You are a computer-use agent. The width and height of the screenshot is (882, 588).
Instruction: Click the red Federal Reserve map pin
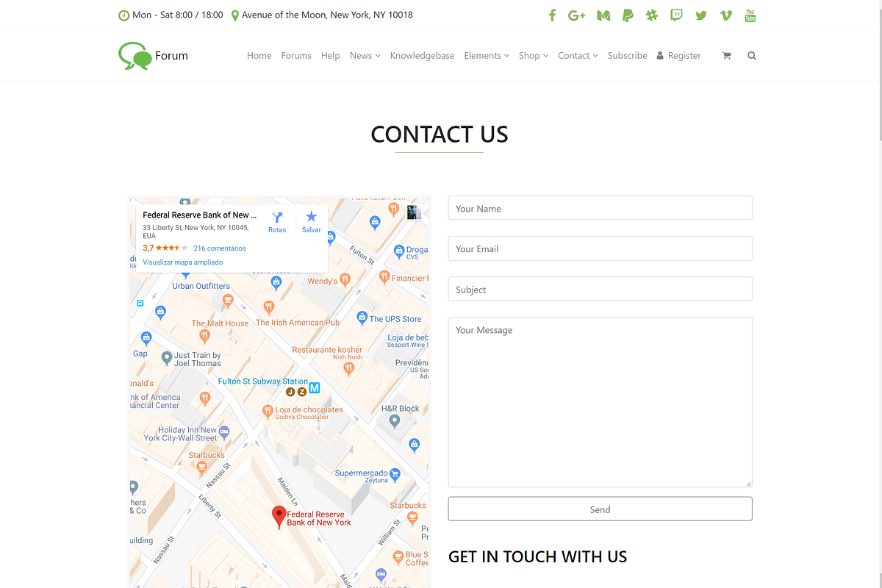tap(279, 517)
